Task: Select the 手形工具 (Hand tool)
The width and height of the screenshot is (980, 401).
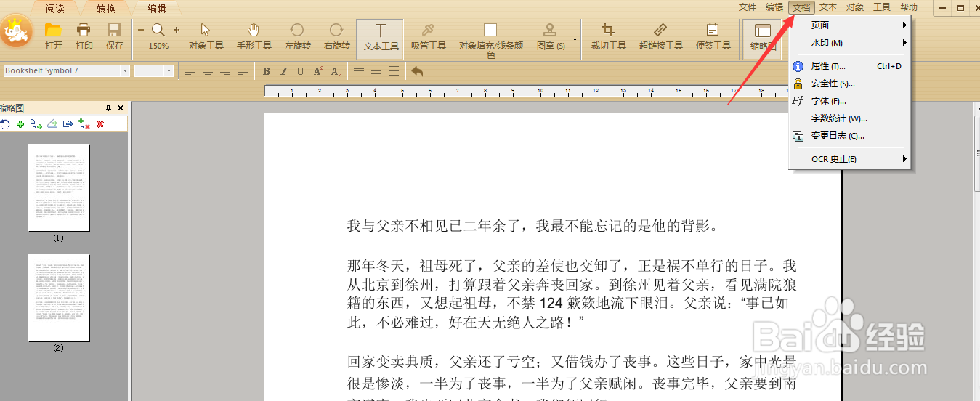Action: click(254, 36)
